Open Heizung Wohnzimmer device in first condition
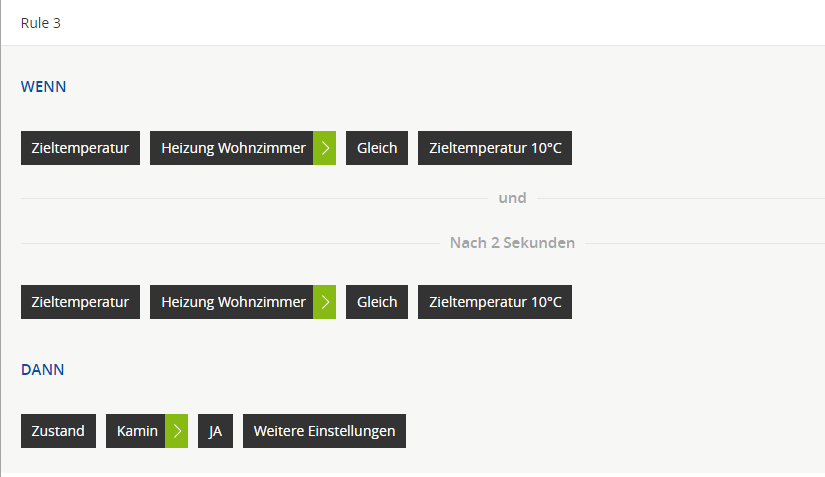Image resolution: width=825 pixels, height=477 pixels. pos(232,148)
